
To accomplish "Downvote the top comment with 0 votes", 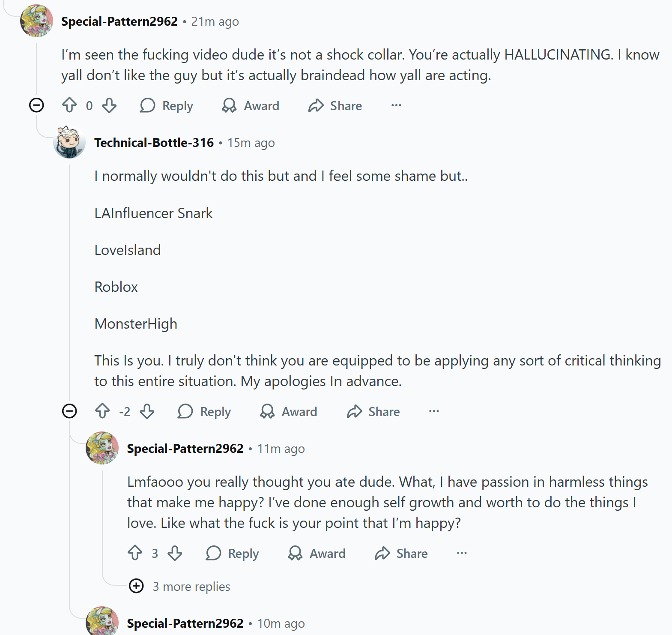I will pyautogui.click(x=109, y=105).
